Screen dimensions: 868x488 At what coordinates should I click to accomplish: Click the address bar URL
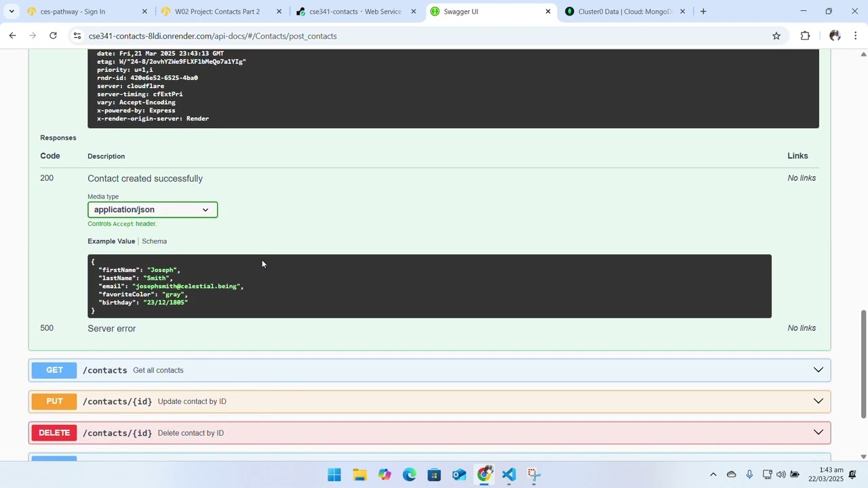(x=212, y=36)
